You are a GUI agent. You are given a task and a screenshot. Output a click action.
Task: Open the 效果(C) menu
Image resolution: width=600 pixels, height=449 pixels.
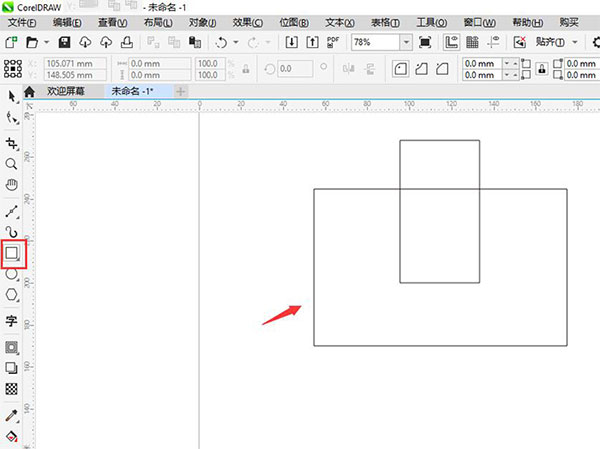click(x=248, y=23)
